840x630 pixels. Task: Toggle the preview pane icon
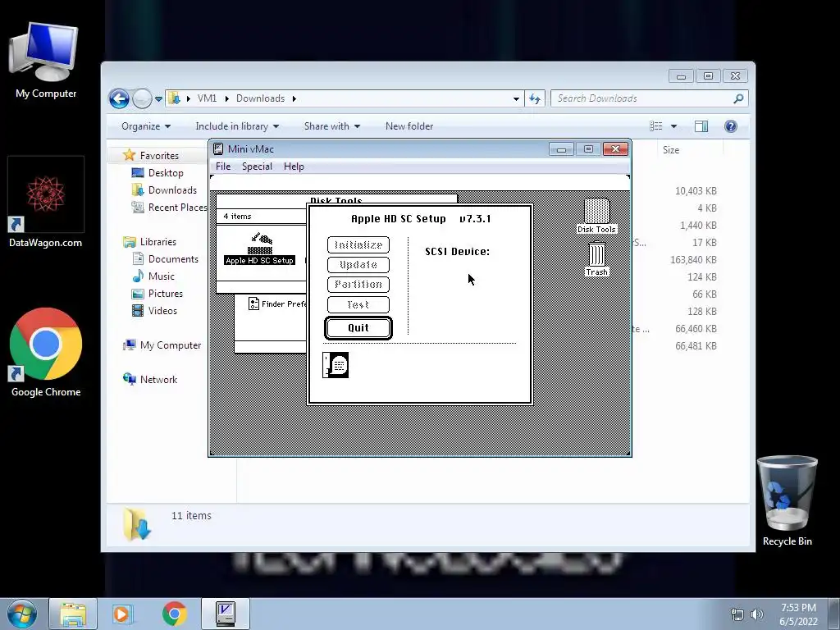click(x=701, y=126)
